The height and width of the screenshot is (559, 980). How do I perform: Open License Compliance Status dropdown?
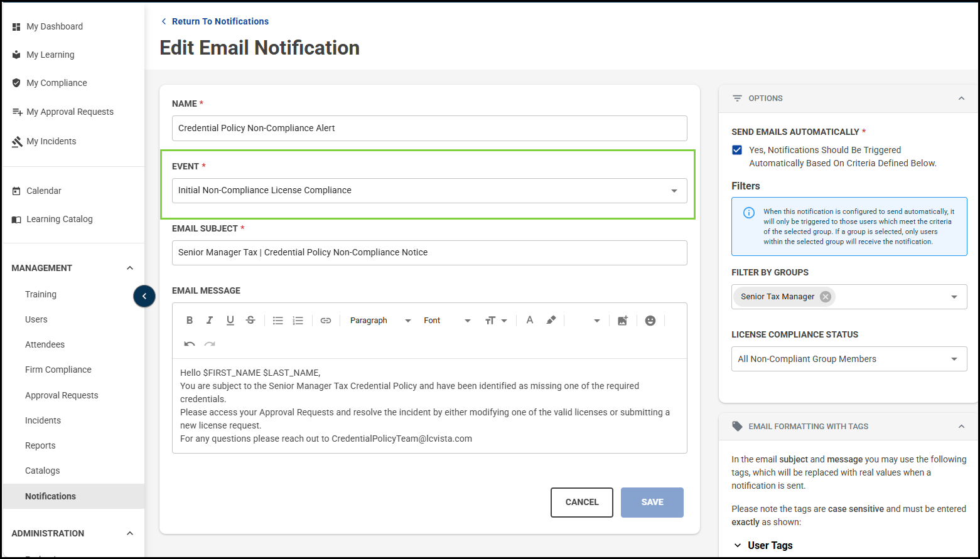849,359
